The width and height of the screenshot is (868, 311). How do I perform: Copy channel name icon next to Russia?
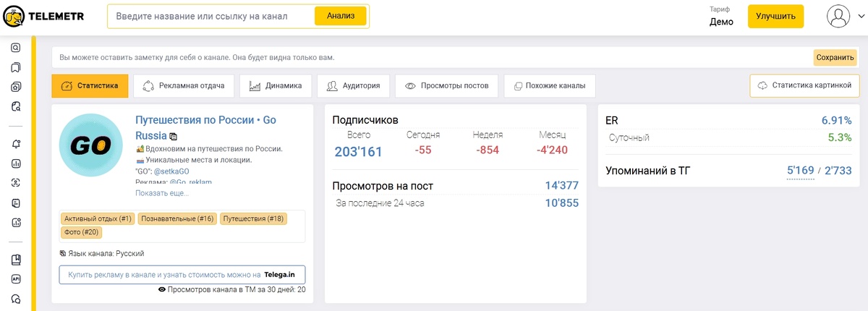(x=174, y=136)
